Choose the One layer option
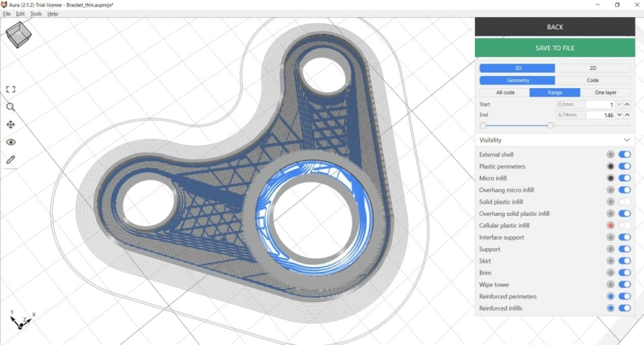 (606, 93)
